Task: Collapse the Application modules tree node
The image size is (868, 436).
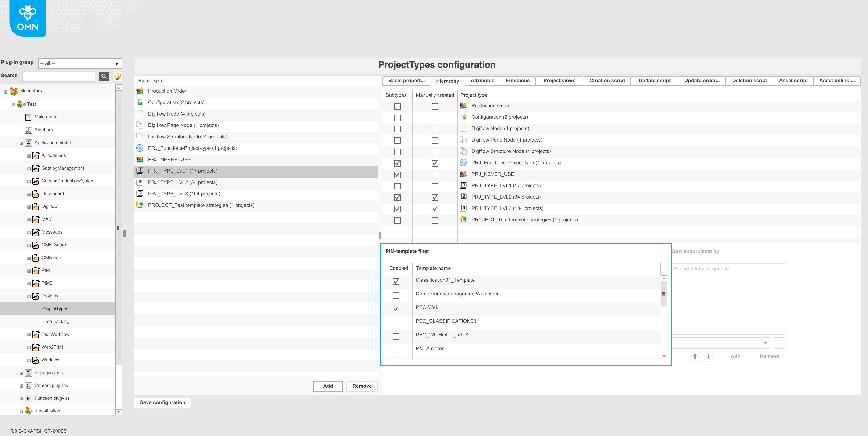Action: pyautogui.click(x=21, y=143)
